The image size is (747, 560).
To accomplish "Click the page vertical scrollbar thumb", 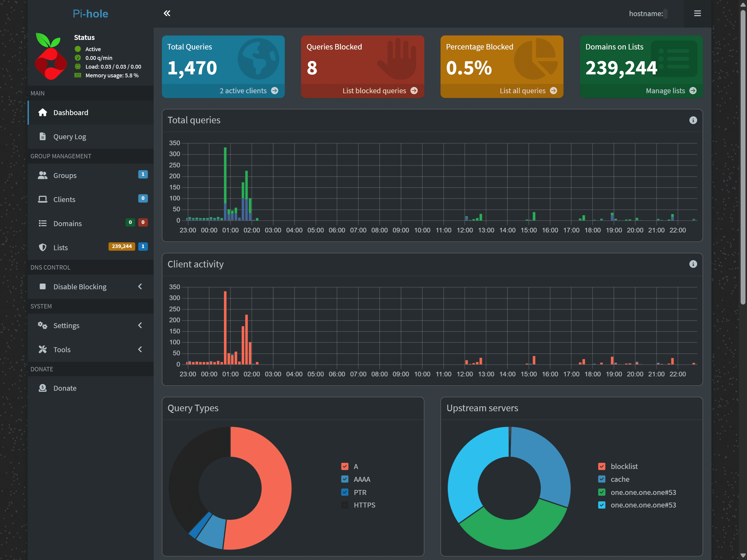I will (743, 157).
